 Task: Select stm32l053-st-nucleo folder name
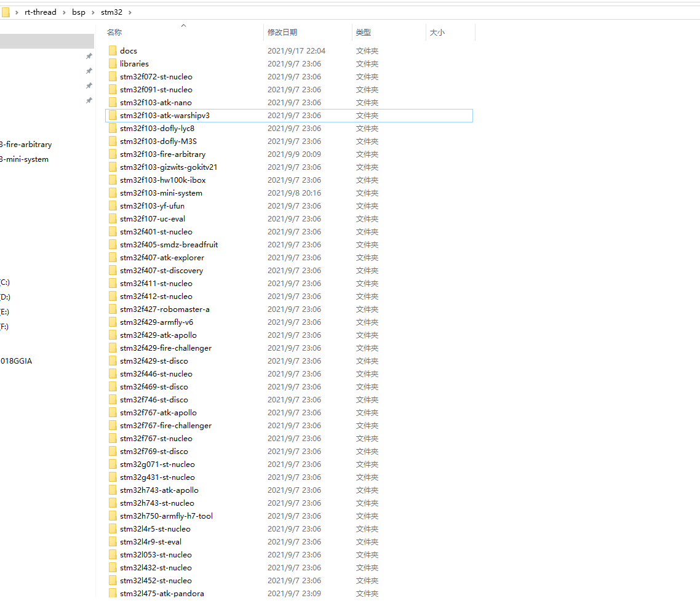coord(156,555)
